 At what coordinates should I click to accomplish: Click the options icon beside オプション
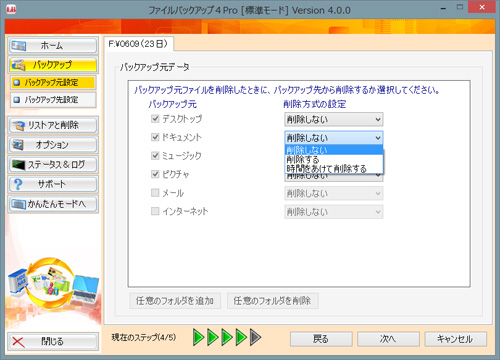18,145
